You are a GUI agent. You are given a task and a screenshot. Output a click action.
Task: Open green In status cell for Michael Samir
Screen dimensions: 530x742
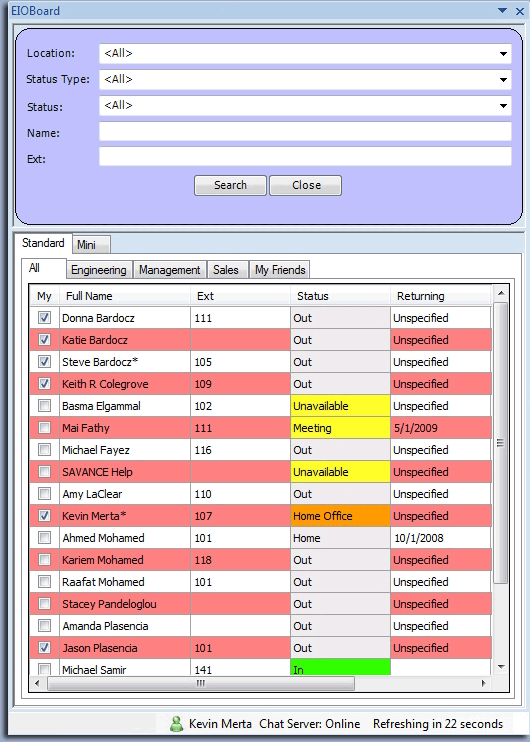340,667
